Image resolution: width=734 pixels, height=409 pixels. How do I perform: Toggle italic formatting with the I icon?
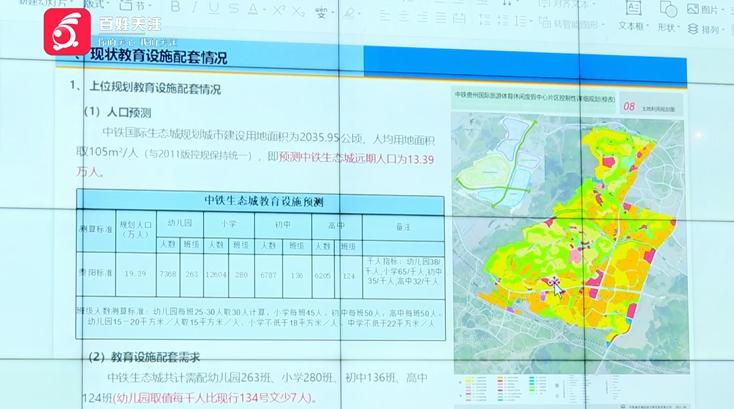click(195, 7)
